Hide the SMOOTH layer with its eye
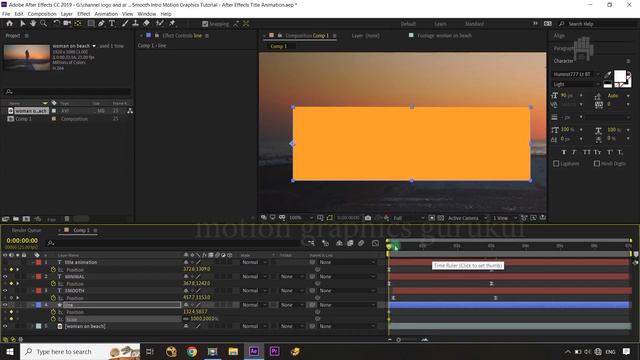Screen dimensions: 640x360 coord(5,291)
